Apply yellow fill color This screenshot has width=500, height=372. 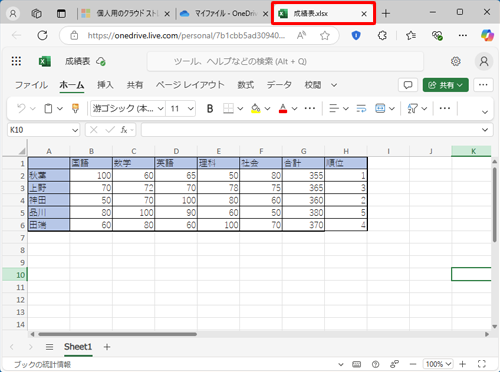256,108
